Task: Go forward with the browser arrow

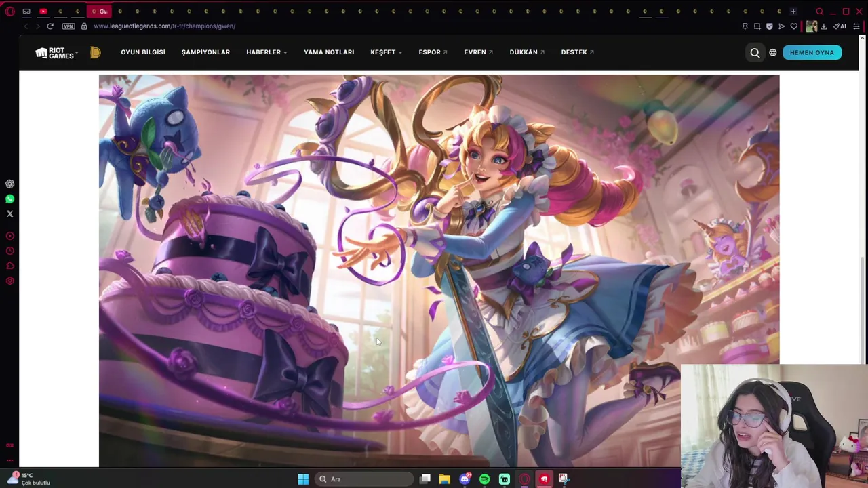Action: tap(37, 26)
